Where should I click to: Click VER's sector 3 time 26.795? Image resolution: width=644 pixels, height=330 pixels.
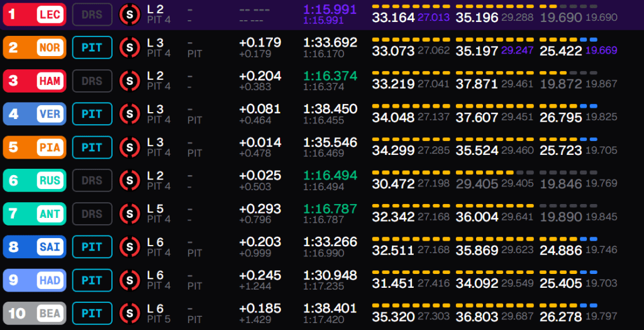[x=560, y=117]
